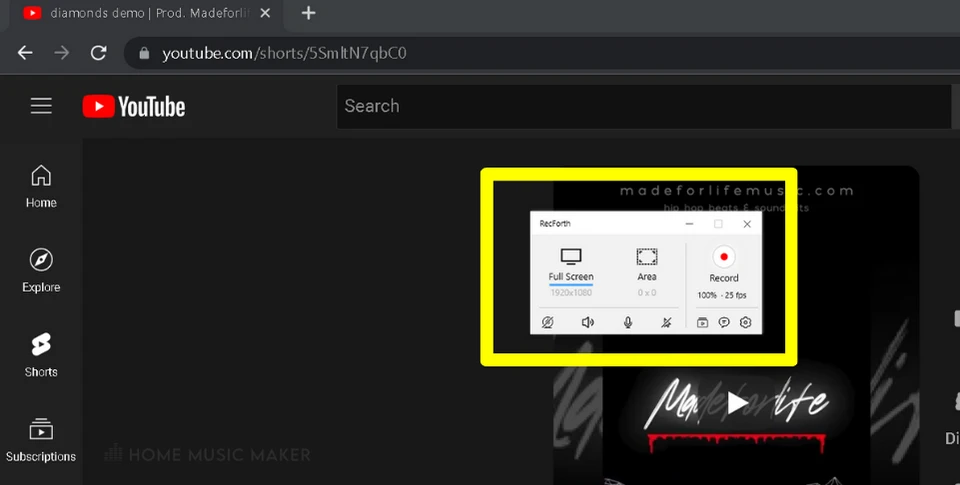This screenshot has height=485, width=960.
Task: Go back with the browser back arrow
Action: pyautogui.click(x=25, y=53)
